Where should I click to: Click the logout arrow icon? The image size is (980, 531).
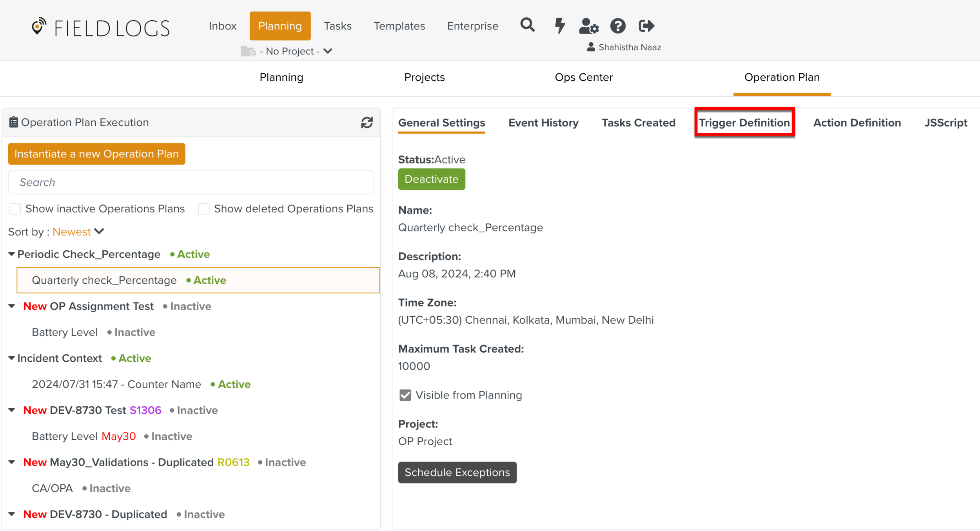pyautogui.click(x=646, y=26)
